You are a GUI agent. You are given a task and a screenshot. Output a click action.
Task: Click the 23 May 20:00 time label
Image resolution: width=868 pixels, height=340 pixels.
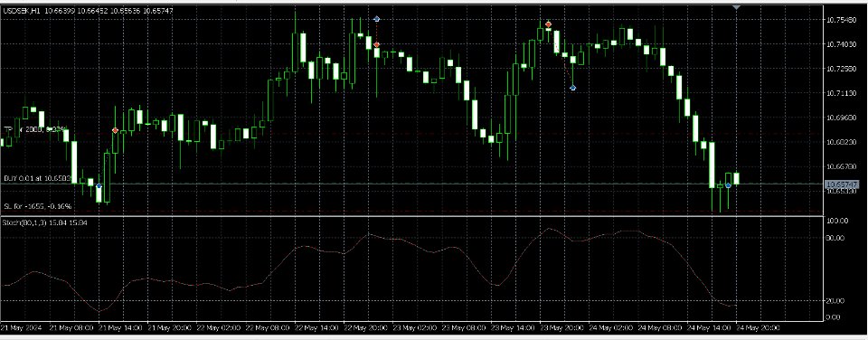click(x=561, y=328)
